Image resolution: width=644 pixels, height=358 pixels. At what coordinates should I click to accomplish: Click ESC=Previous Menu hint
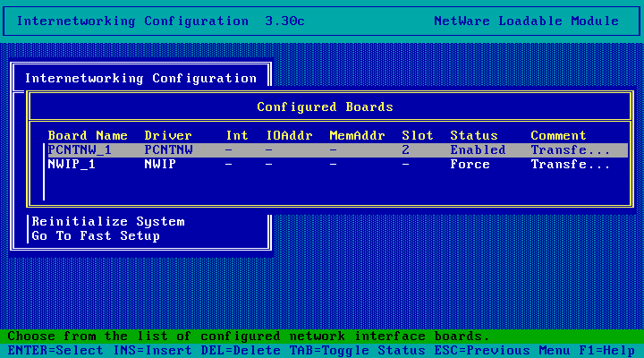coord(502,351)
